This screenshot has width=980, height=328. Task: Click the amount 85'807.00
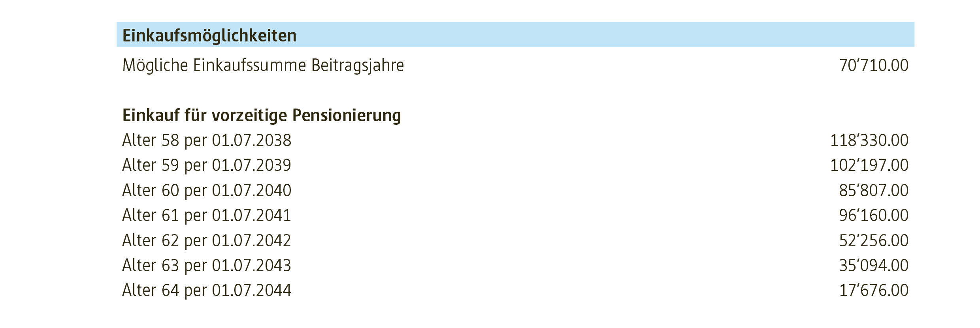(x=874, y=191)
